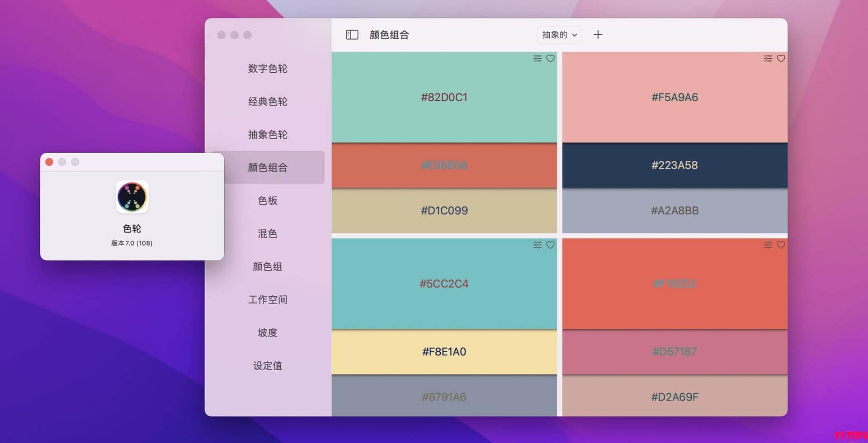Expand the 数字色轮 sidebar entry
This screenshot has height=443, width=868.
pos(267,69)
